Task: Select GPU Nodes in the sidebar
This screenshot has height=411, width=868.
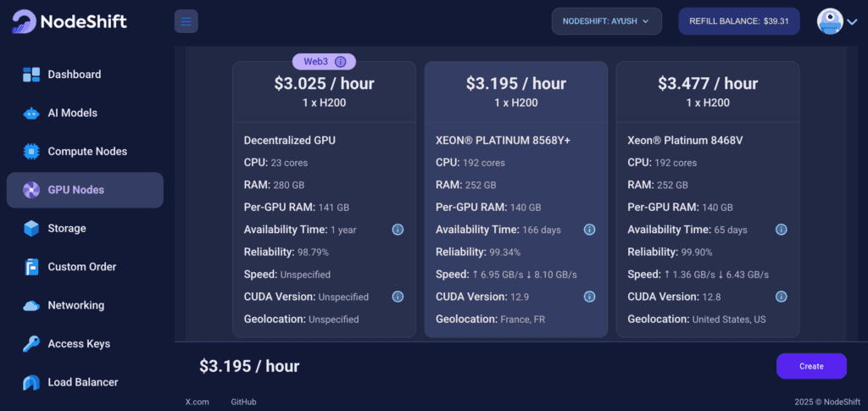Action: click(75, 190)
